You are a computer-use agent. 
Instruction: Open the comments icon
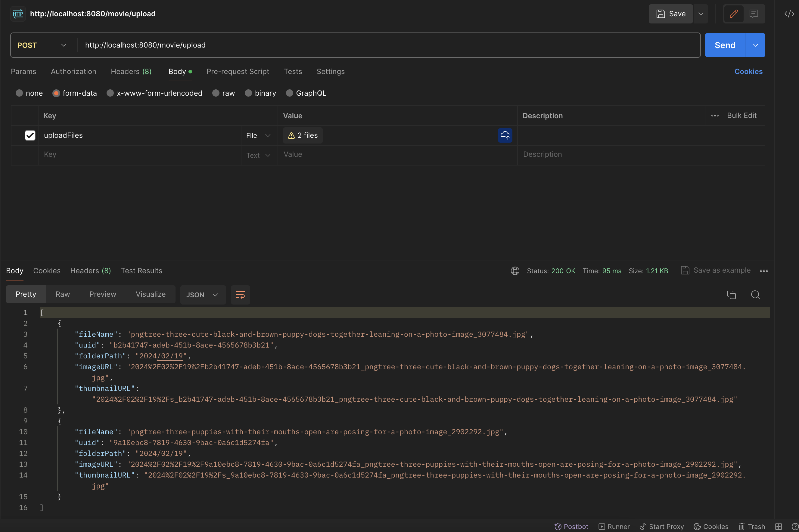(754, 14)
